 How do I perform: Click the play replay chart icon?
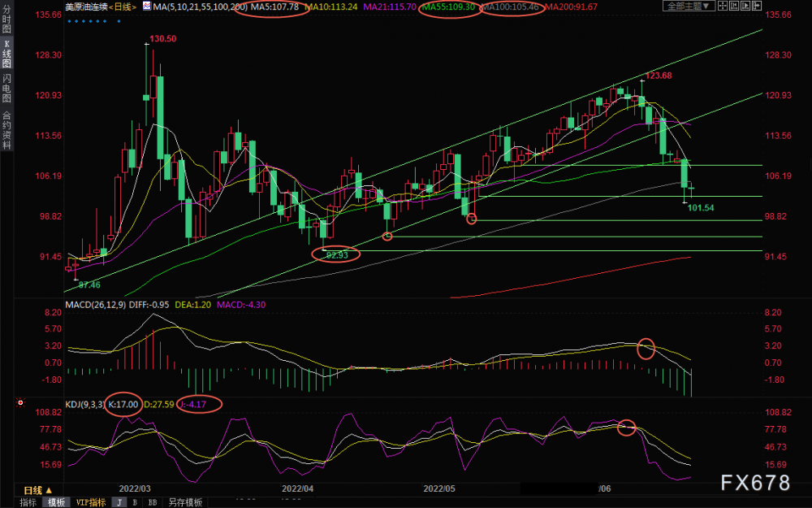(x=745, y=6)
